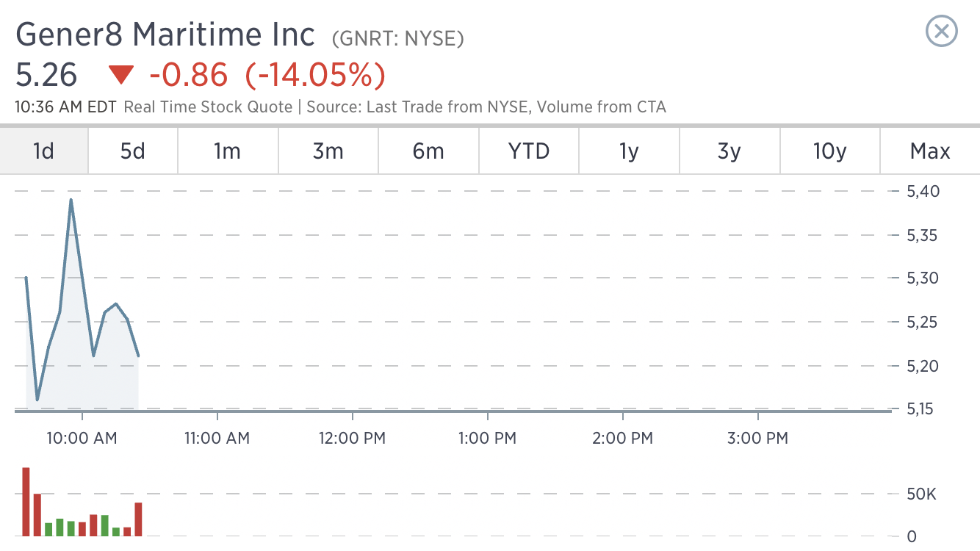Select the 6m range tab

click(x=429, y=151)
